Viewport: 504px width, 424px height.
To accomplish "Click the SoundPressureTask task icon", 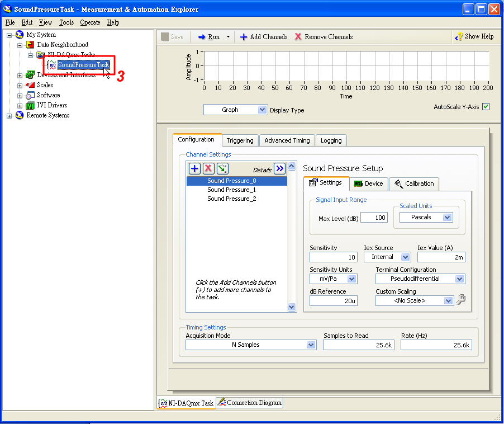I will [52, 65].
